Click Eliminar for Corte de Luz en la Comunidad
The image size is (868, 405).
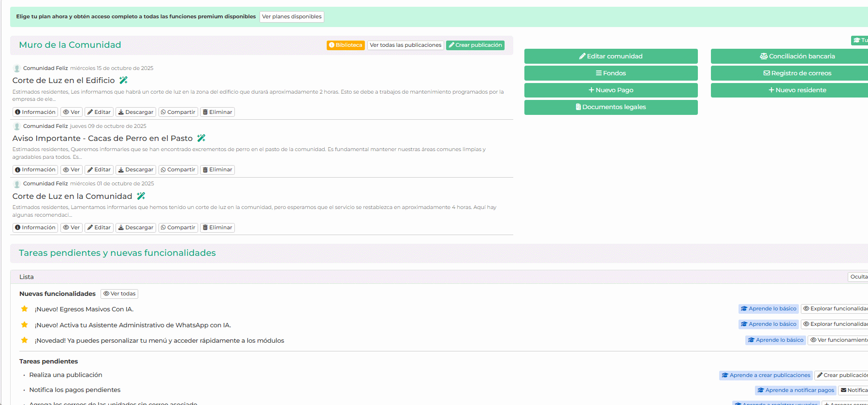[217, 227]
